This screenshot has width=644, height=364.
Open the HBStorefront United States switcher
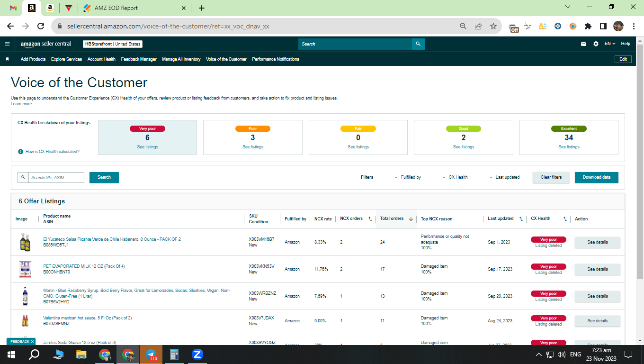pyautogui.click(x=113, y=44)
